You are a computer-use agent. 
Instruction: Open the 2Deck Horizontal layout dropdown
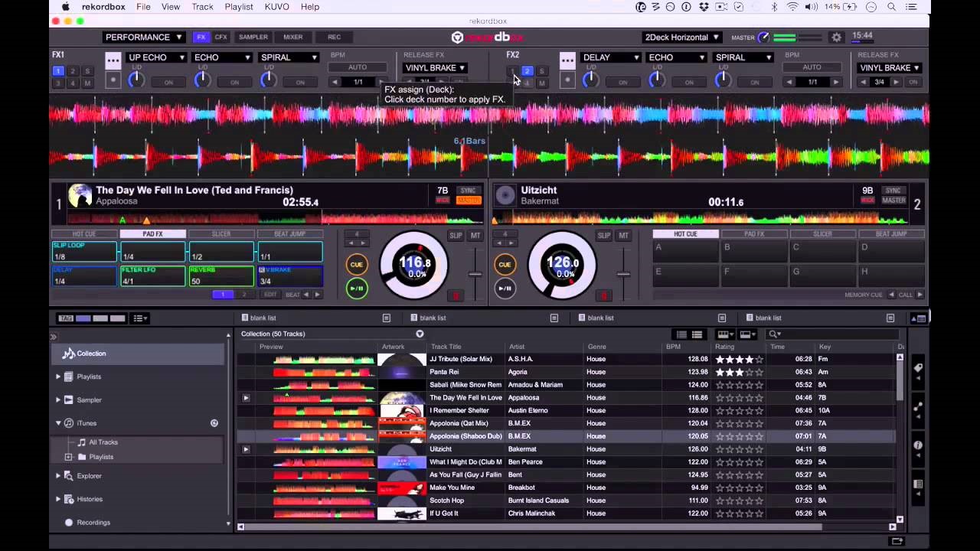click(681, 37)
